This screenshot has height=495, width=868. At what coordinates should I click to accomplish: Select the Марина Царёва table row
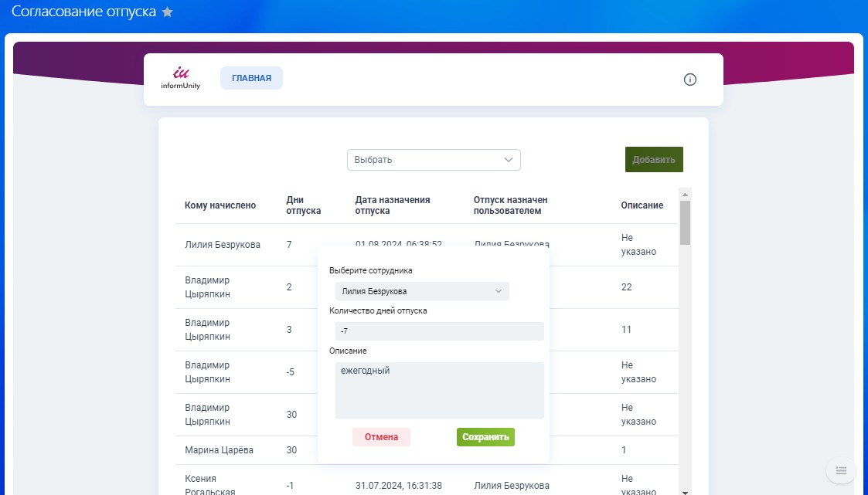(x=219, y=450)
